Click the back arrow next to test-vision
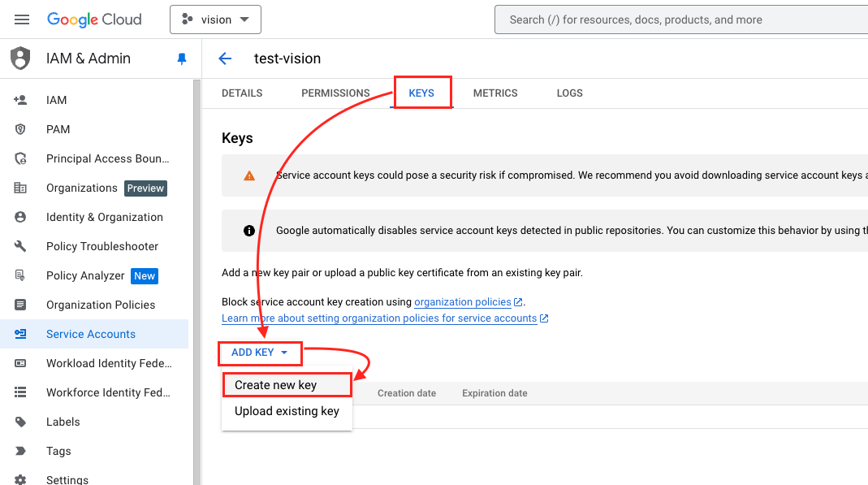Screen dimensions: 868x485 point(225,58)
